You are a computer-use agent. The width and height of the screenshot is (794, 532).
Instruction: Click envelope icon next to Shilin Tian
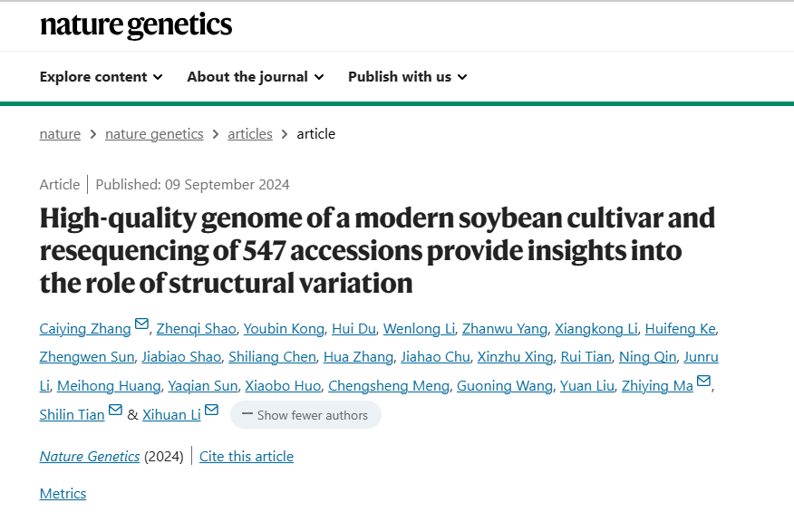click(115, 411)
